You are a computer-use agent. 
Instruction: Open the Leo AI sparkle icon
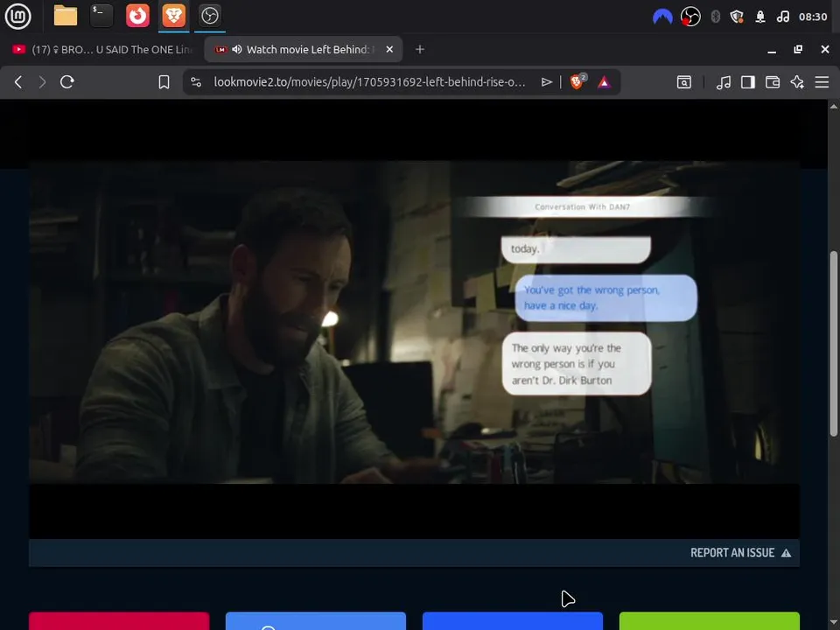click(x=797, y=82)
